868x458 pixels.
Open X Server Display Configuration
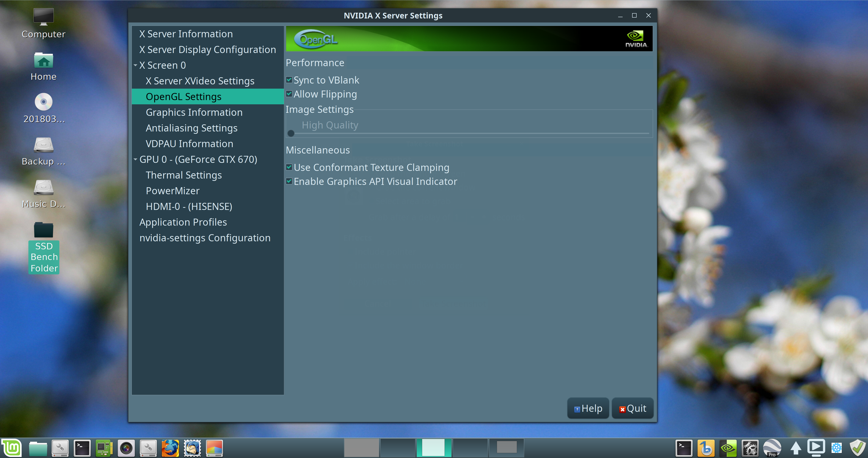pyautogui.click(x=207, y=50)
